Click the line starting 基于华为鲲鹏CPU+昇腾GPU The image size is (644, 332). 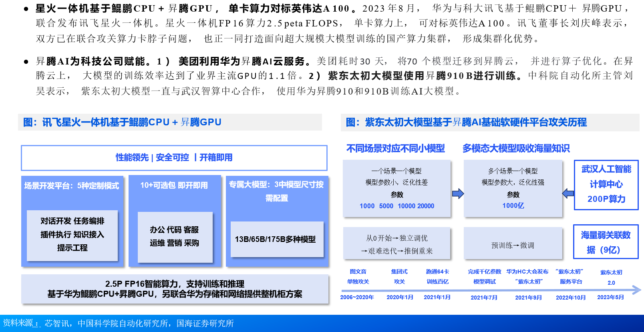[175, 294]
